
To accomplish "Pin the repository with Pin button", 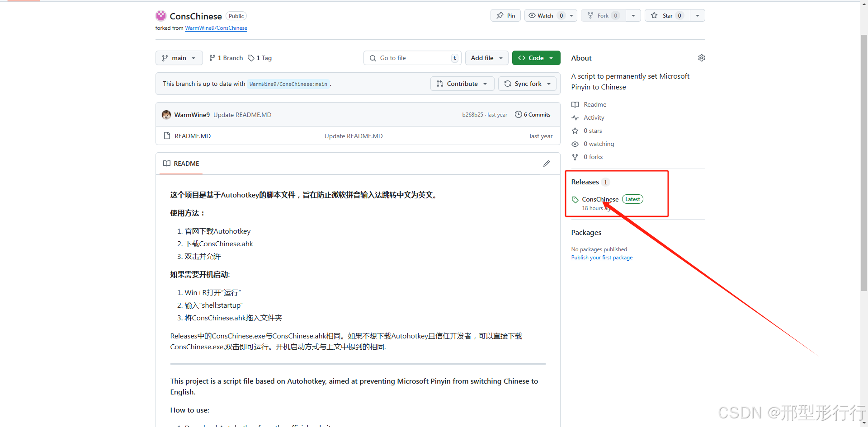I will coord(505,15).
